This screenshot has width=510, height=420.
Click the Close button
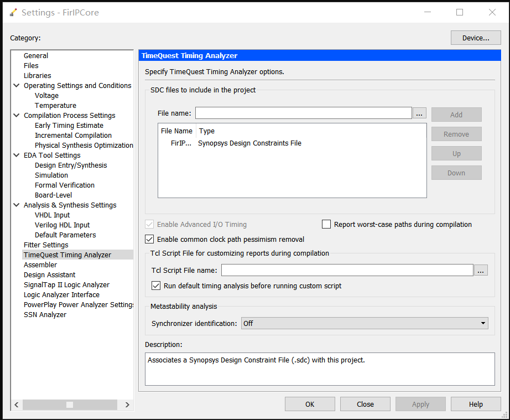click(x=365, y=404)
